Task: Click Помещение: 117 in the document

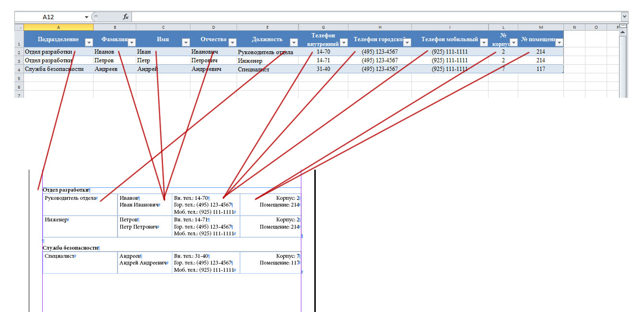Action: (279, 263)
